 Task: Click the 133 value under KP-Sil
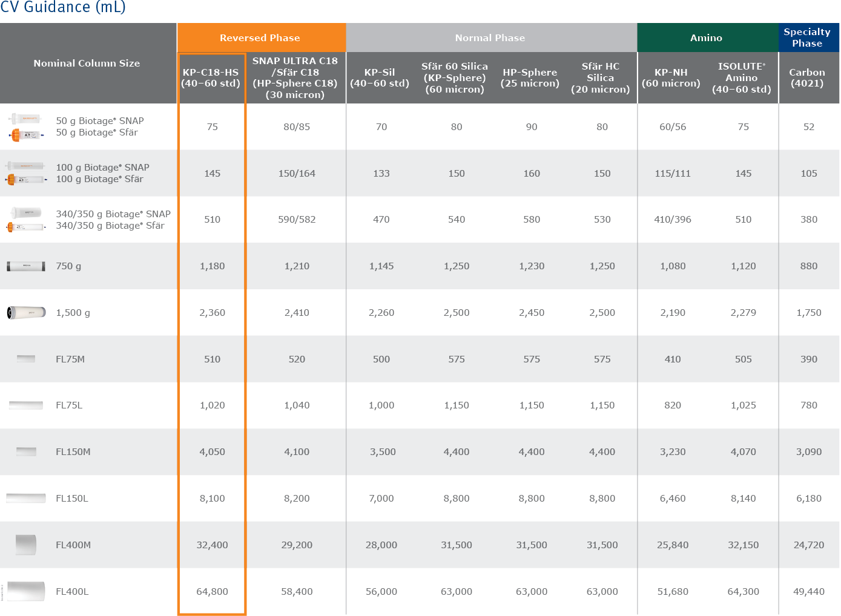[x=381, y=173]
